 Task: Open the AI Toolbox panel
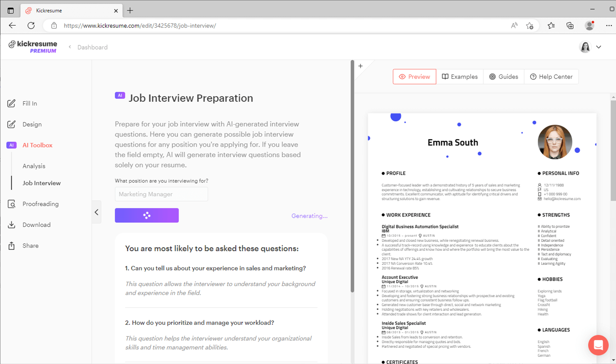point(37,145)
